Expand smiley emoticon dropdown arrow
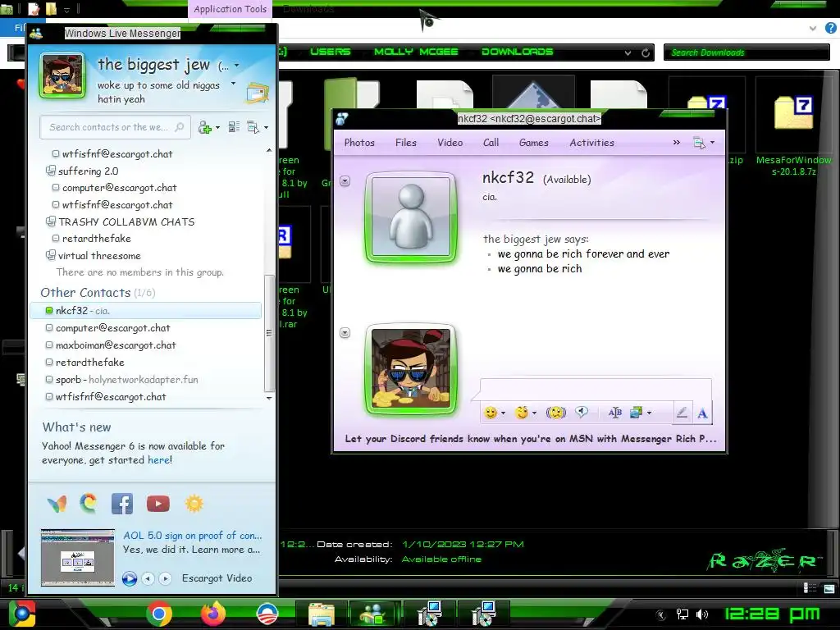840x630 pixels. [503, 413]
